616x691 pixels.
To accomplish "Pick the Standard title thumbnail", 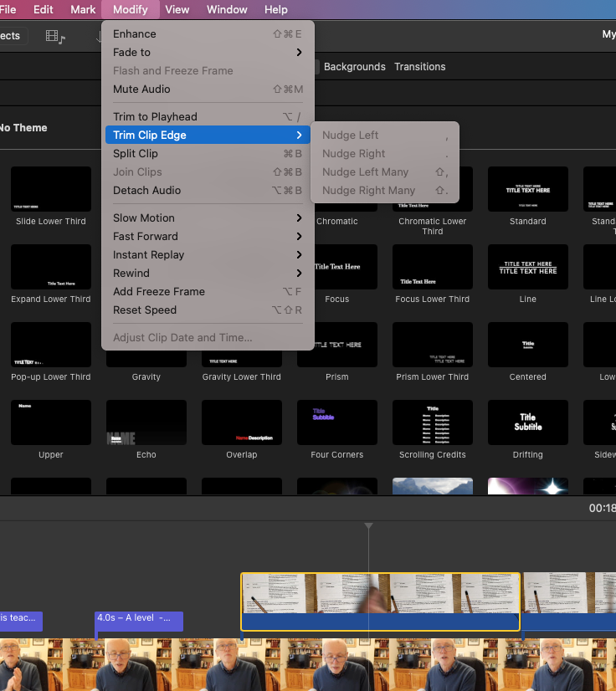I will pos(527,189).
